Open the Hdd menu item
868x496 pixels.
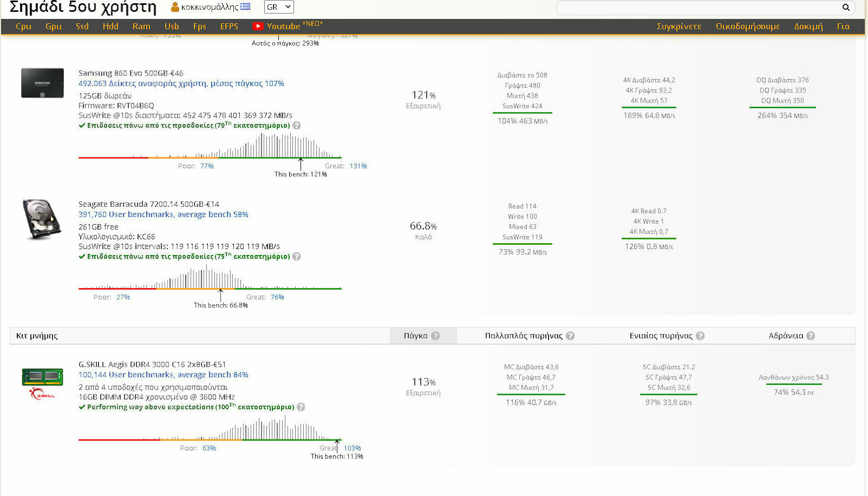coord(111,26)
